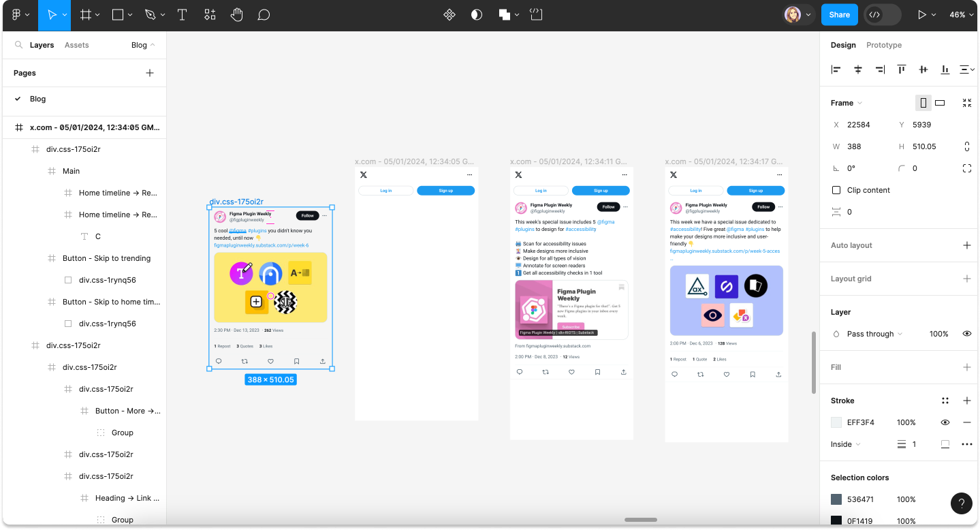Align horizontal centers
Screen dimensions: 980x530
(858, 69)
